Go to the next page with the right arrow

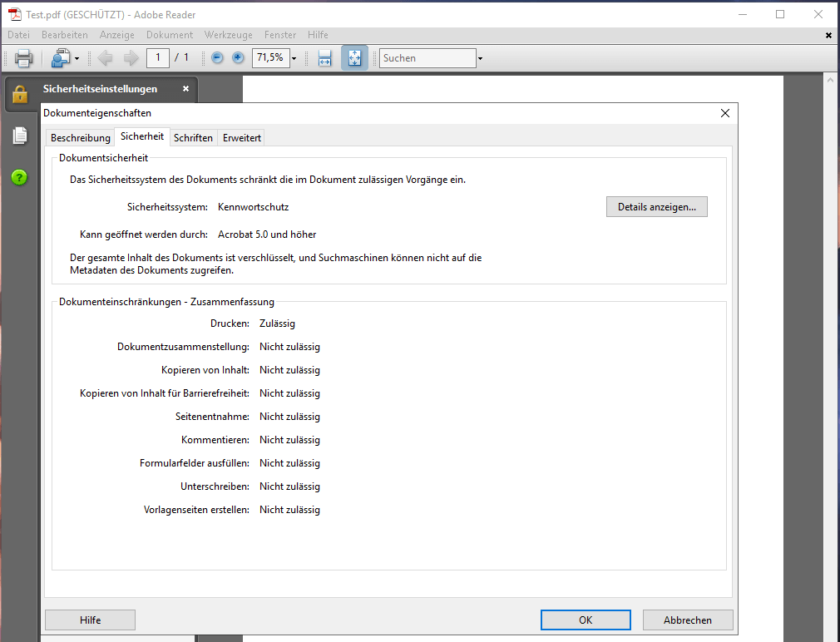(x=131, y=58)
